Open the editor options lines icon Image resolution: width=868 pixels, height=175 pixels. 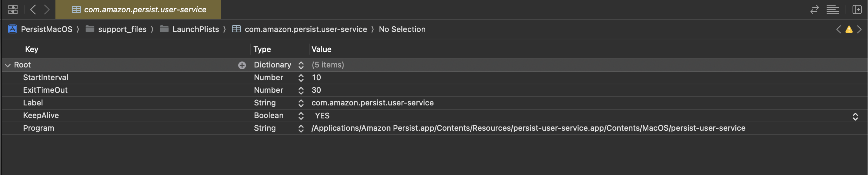(x=833, y=9)
